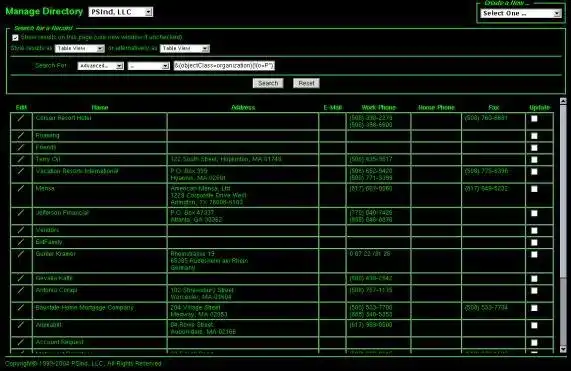Viewport: 571px width, 371px height.
Task: Open the '--' operator dropdown beside Advanced
Action: [x=149, y=66]
